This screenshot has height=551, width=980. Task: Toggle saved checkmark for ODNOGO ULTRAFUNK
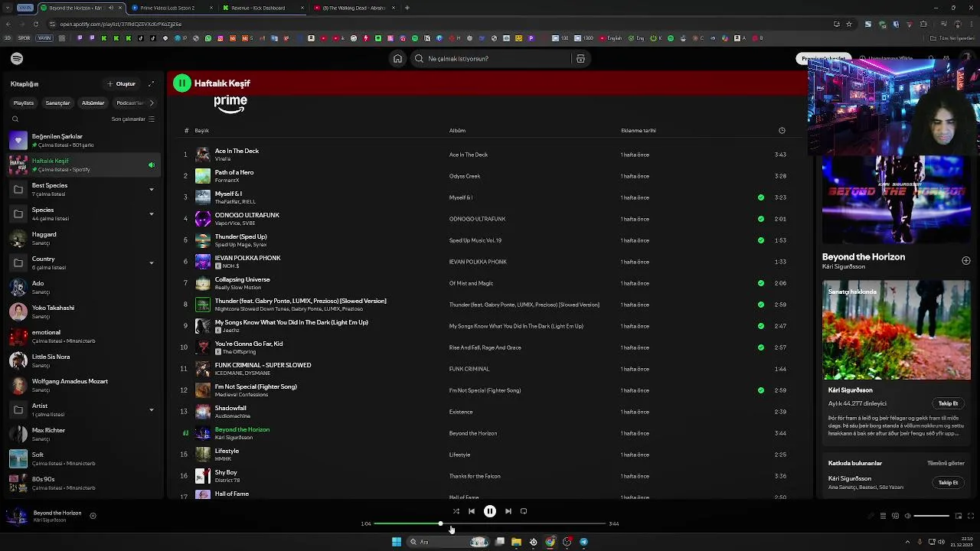[x=760, y=219]
